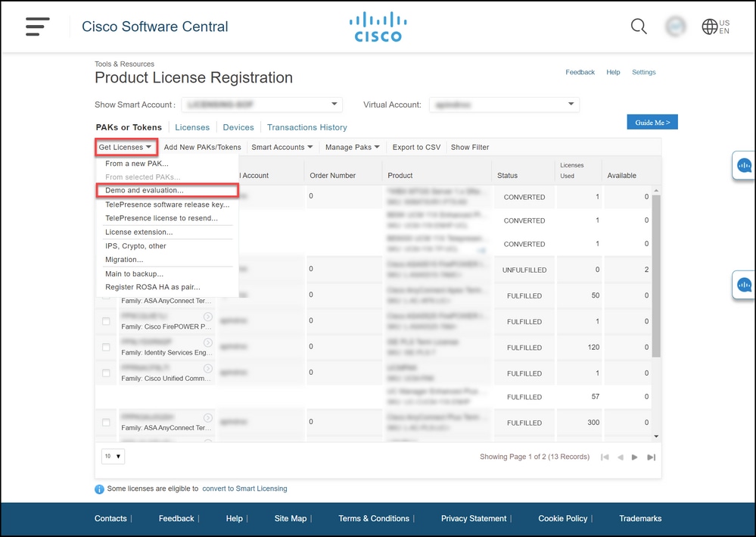Viewport: 756px width, 537px height.
Task: Open the top Help link
Action: 613,72
